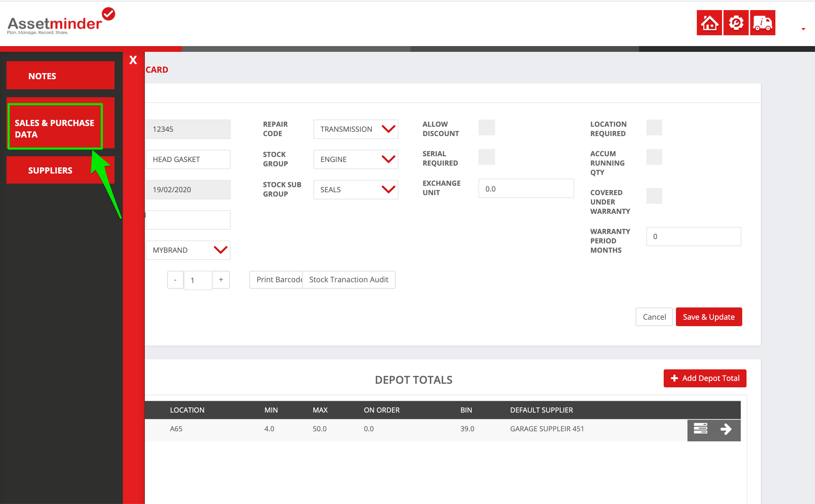Open list icon for depot row A65

coord(700,429)
